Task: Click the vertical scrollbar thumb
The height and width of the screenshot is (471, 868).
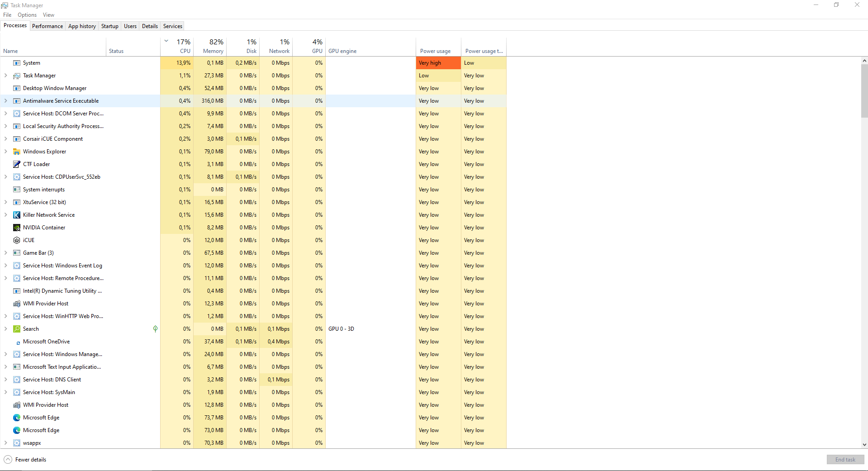Action: (864, 90)
